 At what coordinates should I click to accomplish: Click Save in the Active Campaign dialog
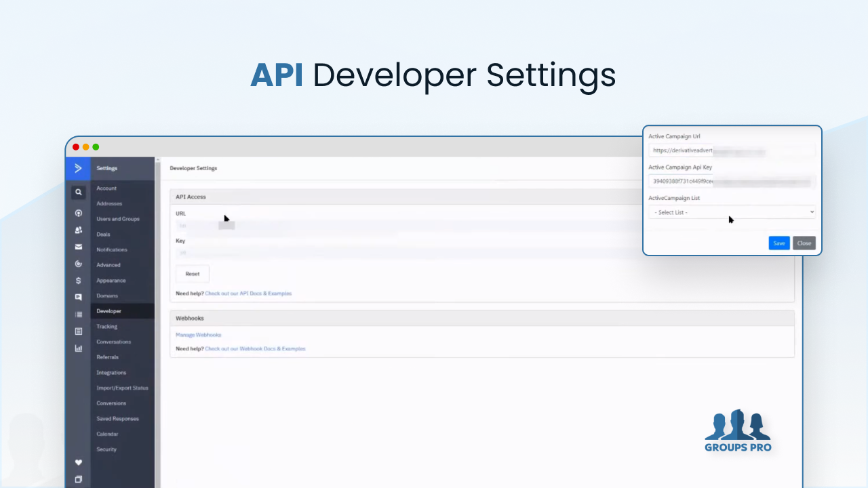[778, 243]
